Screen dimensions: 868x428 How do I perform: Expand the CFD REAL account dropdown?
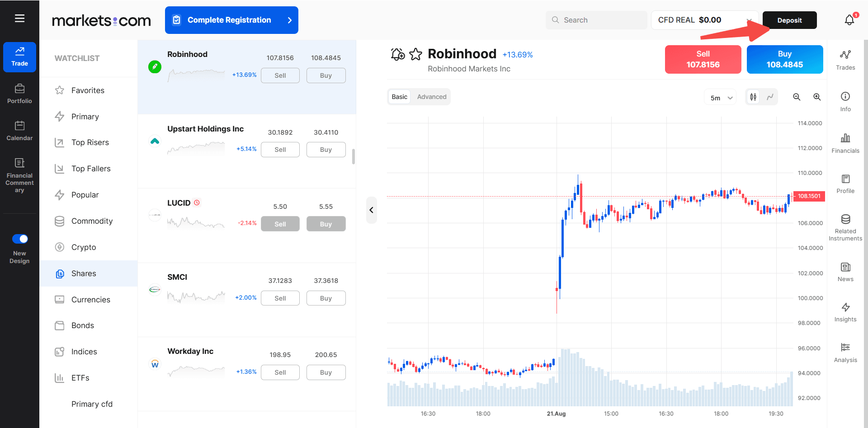(705, 20)
